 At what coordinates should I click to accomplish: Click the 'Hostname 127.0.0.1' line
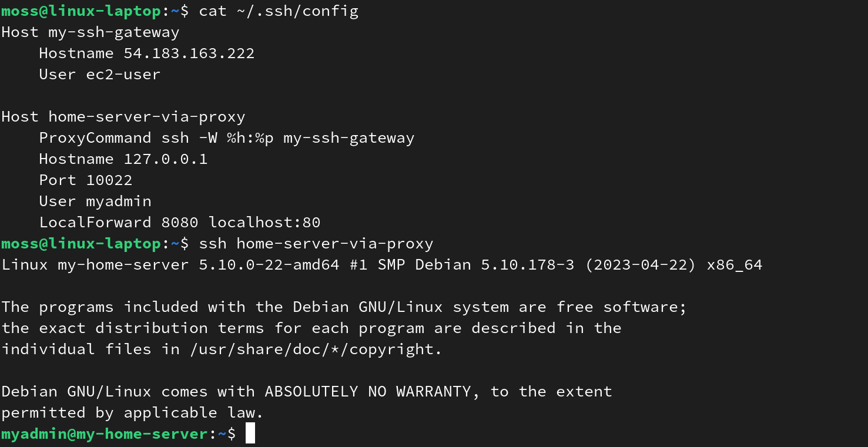(123, 159)
